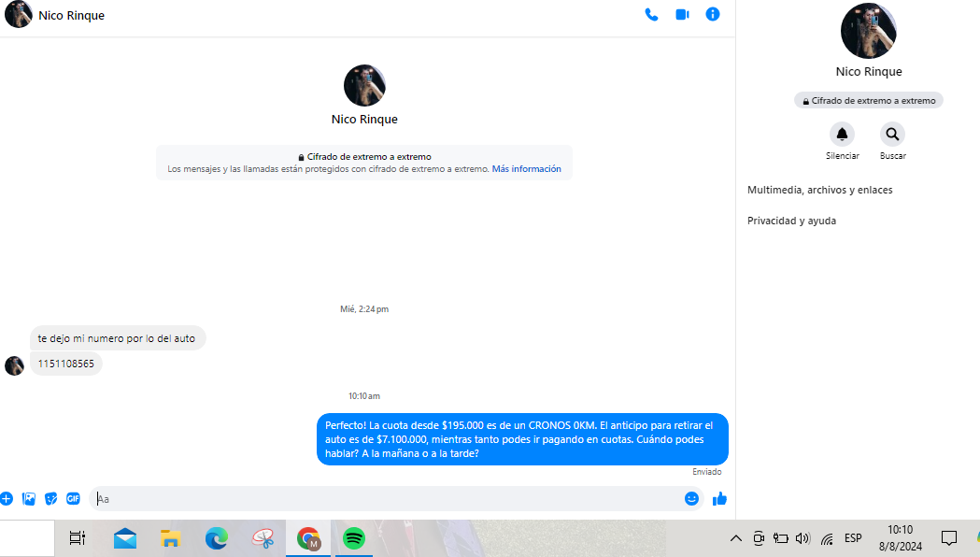Open Spotify from the taskbar

coord(353,538)
